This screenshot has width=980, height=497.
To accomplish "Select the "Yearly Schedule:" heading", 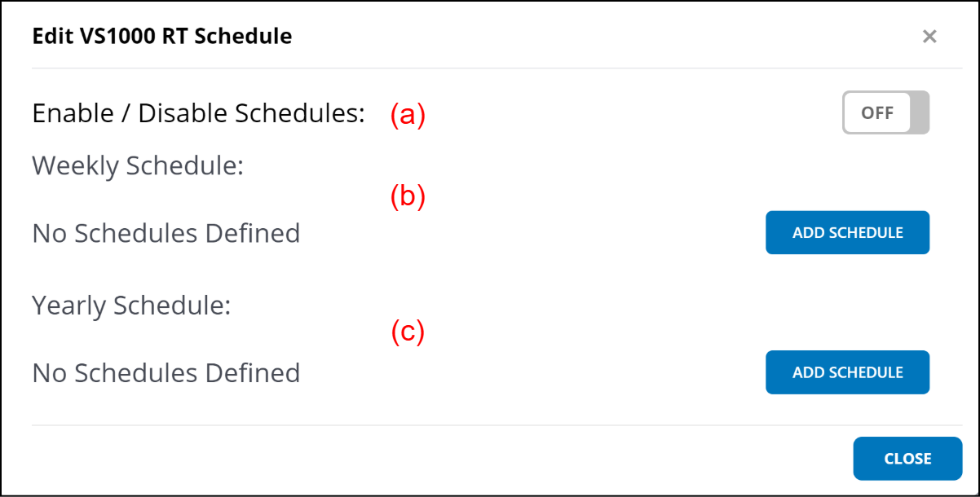I will pyautogui.click(x=131, y=306).
